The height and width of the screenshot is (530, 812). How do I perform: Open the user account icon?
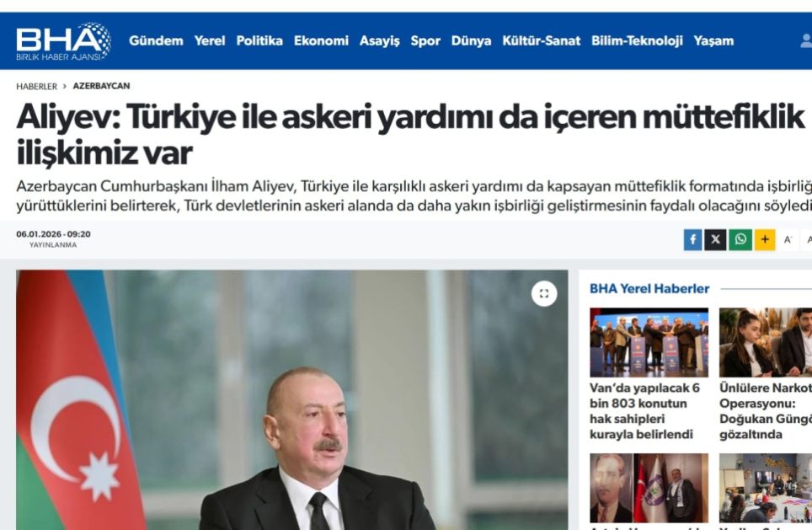point(806,41)
